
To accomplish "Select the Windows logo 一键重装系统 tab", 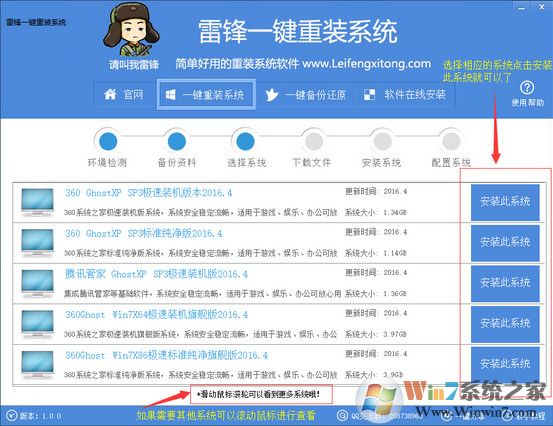I will point(206,95).
